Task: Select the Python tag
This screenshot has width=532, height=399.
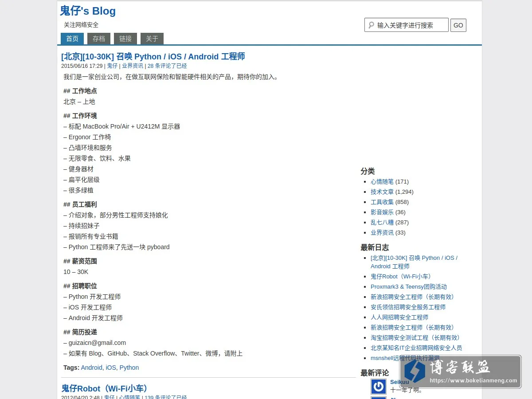Action: [x=129, y=368]
